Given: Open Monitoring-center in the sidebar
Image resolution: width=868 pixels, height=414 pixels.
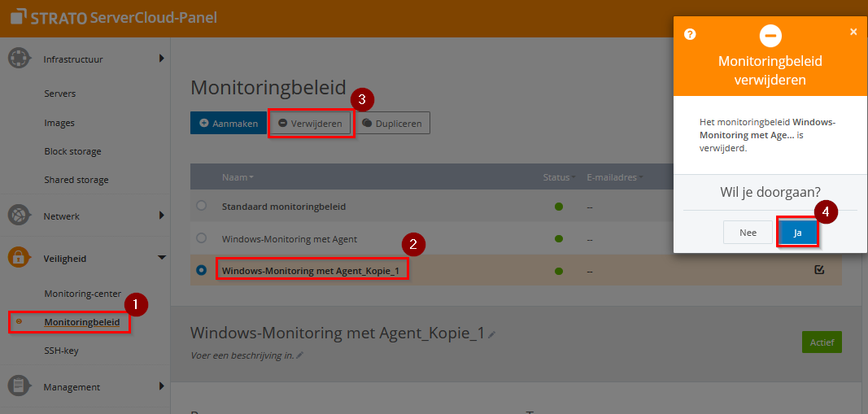Looking at the screenshot, I should tap(82, 294).
